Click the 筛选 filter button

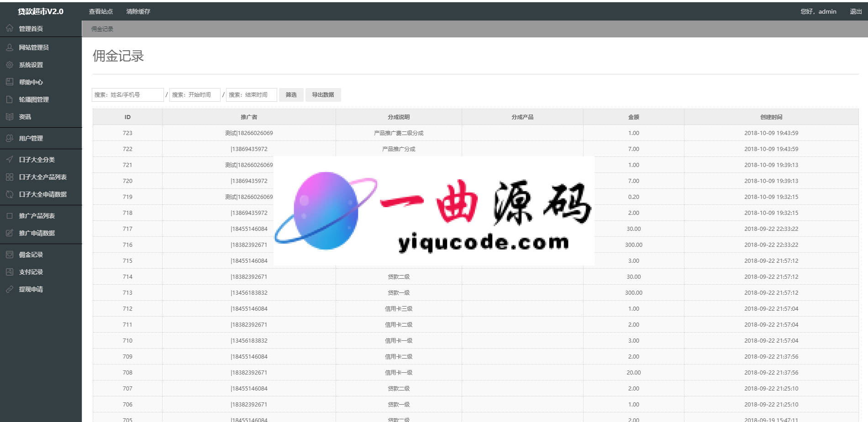291,94
